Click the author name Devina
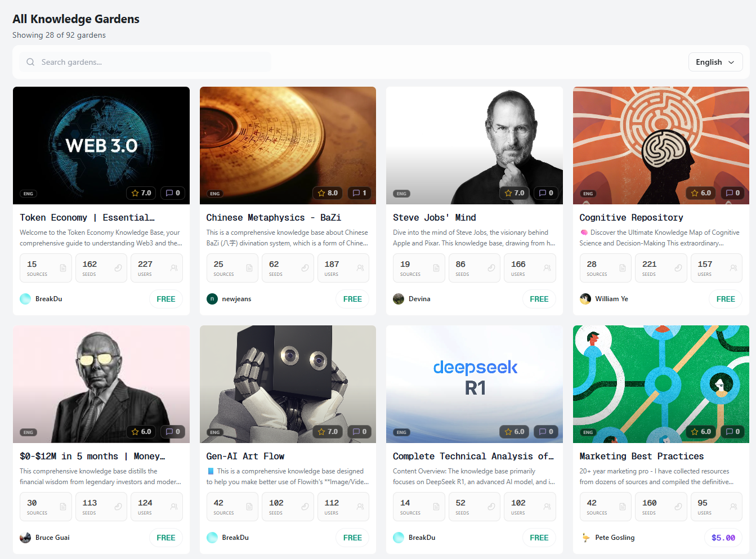Viewport: 756px width, 559px height. point(419,299)
